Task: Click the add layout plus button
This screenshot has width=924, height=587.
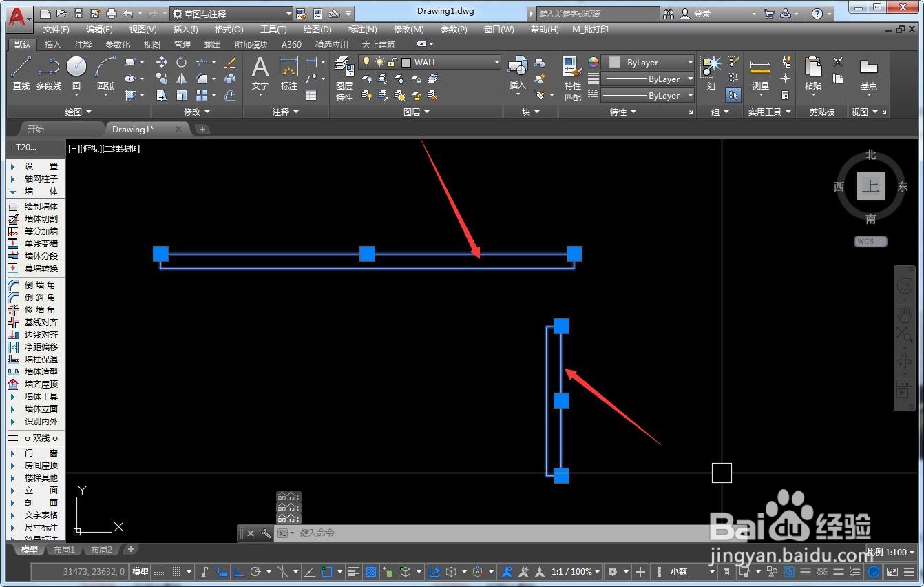Action: click(130, 549)
